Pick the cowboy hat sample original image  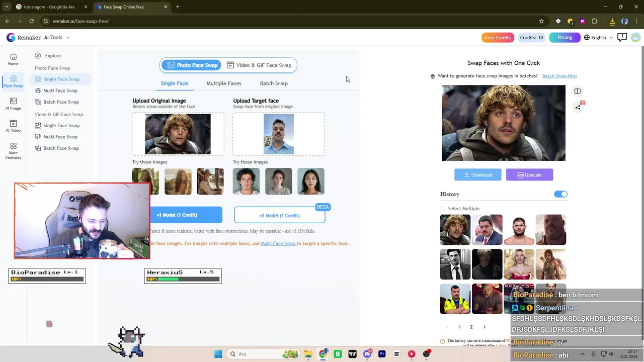[x=210, y=182]
